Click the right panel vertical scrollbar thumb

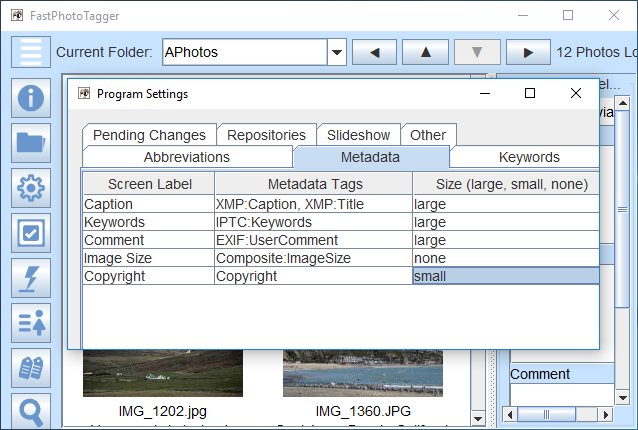point(623,209)
